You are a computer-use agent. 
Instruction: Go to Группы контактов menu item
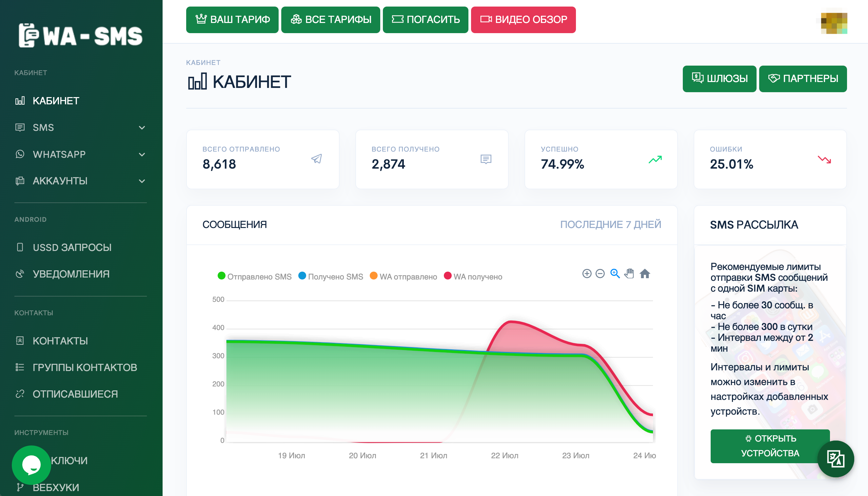point(85,367)
